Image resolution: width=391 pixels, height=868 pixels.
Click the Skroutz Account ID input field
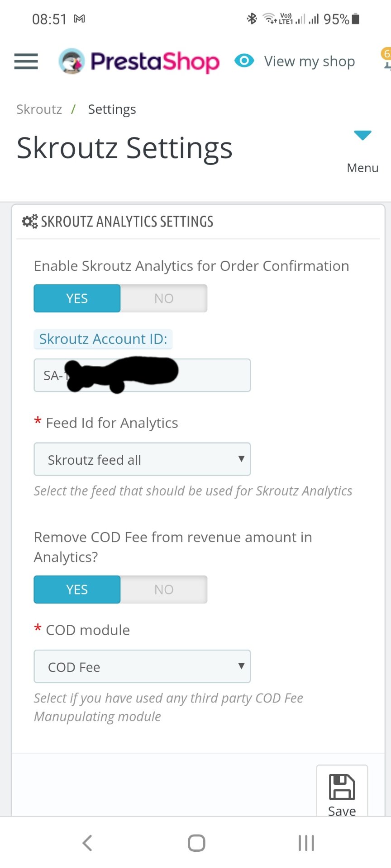click(x=213, y=375)
